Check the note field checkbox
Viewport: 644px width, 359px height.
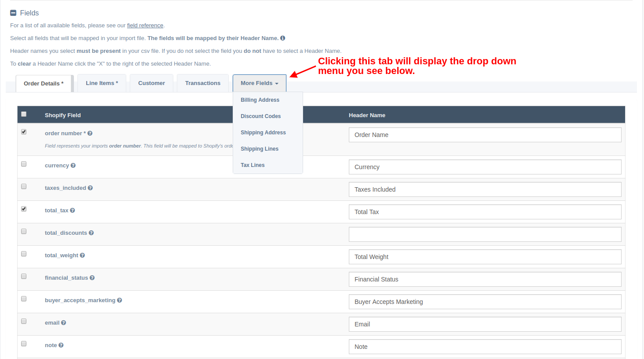(x=24, y=344)
